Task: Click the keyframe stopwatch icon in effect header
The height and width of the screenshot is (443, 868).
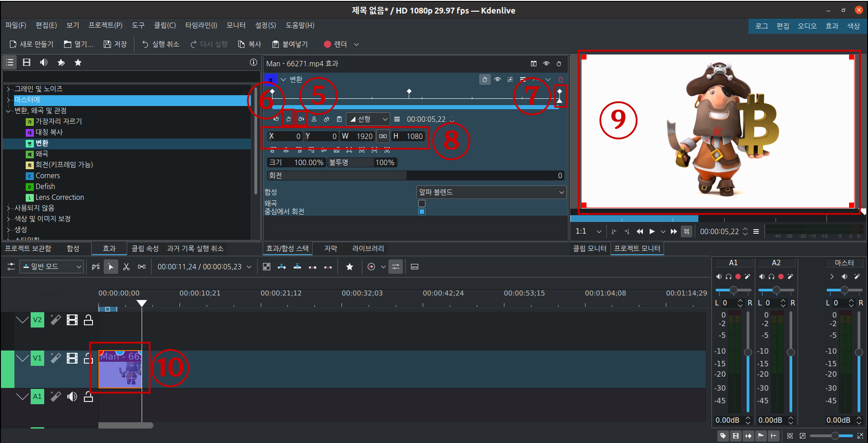Action: point(485,79)
